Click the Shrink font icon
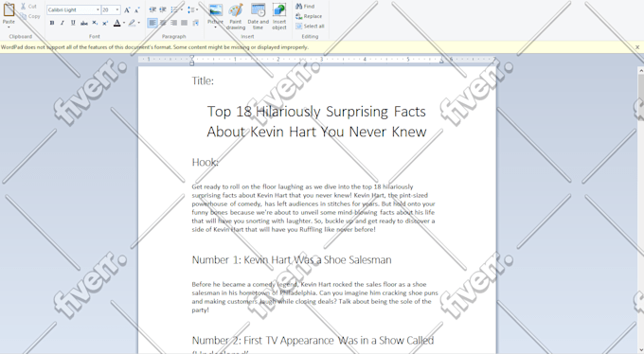644x354 pixels. click(136, 9)
